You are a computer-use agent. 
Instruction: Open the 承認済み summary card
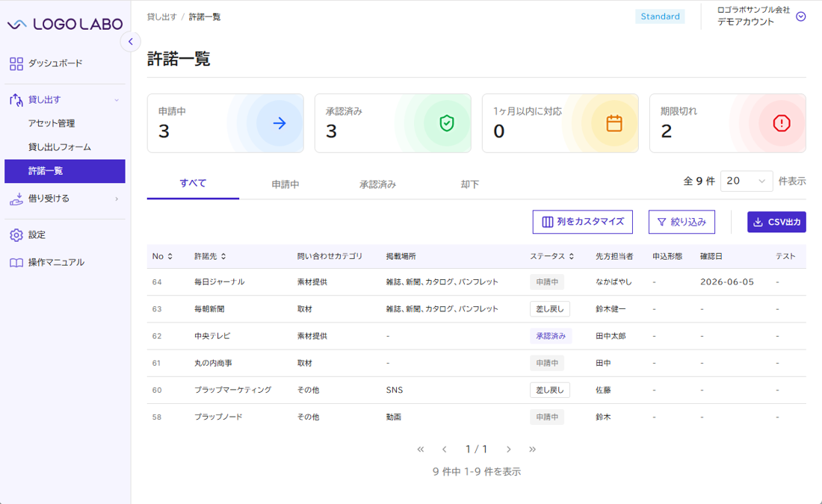point(392,123)
